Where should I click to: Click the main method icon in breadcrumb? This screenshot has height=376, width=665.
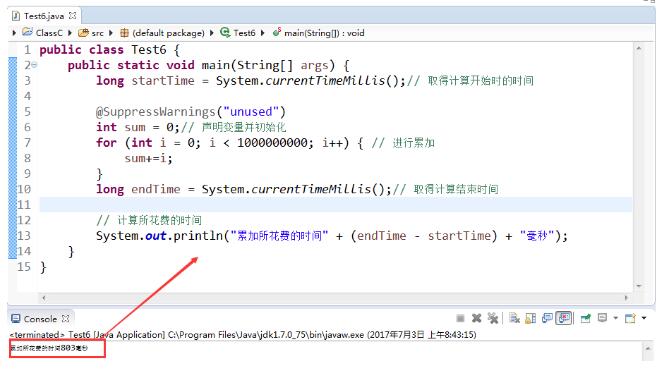277,32
